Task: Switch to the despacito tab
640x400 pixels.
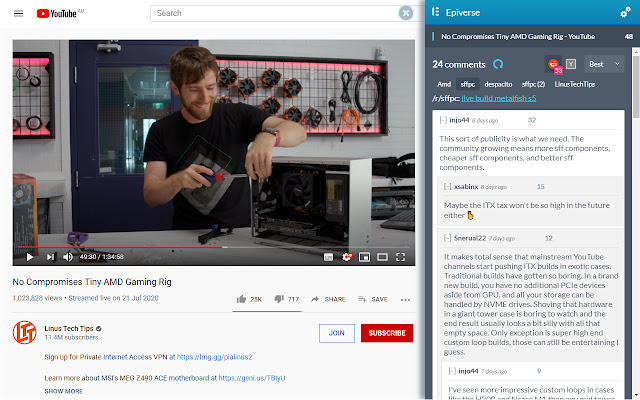Action: [x=498, y=84]
